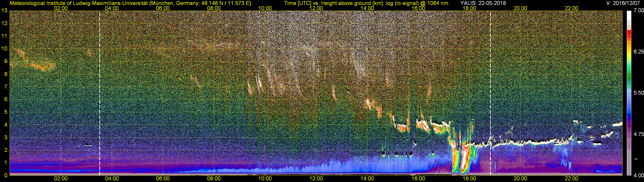The width and height of the screenshot is (644, 182).
Task: Click the 11 km height axis label
Action: tap(5, 36)
